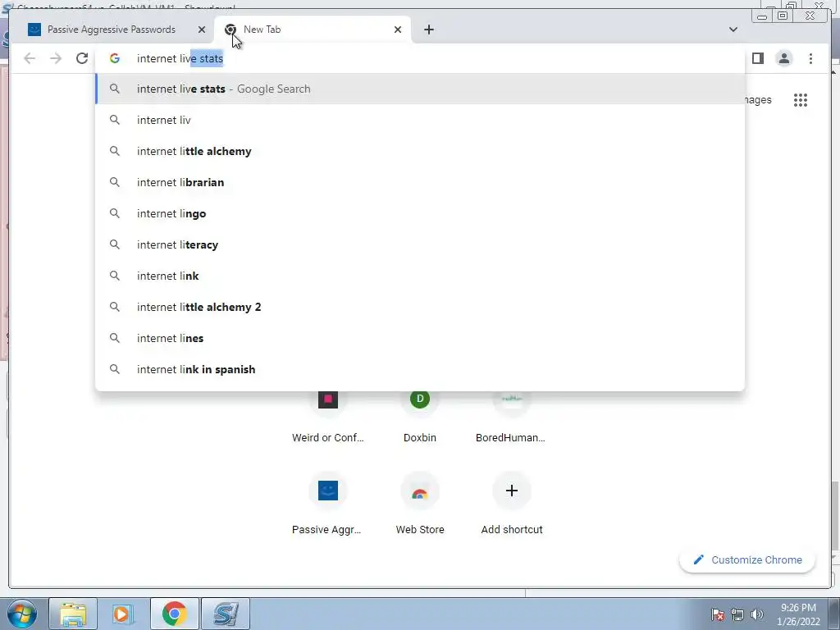Launch Windows Media Player from the taskbar
This screenshot has width=840, height=630.
pos(122,614)
